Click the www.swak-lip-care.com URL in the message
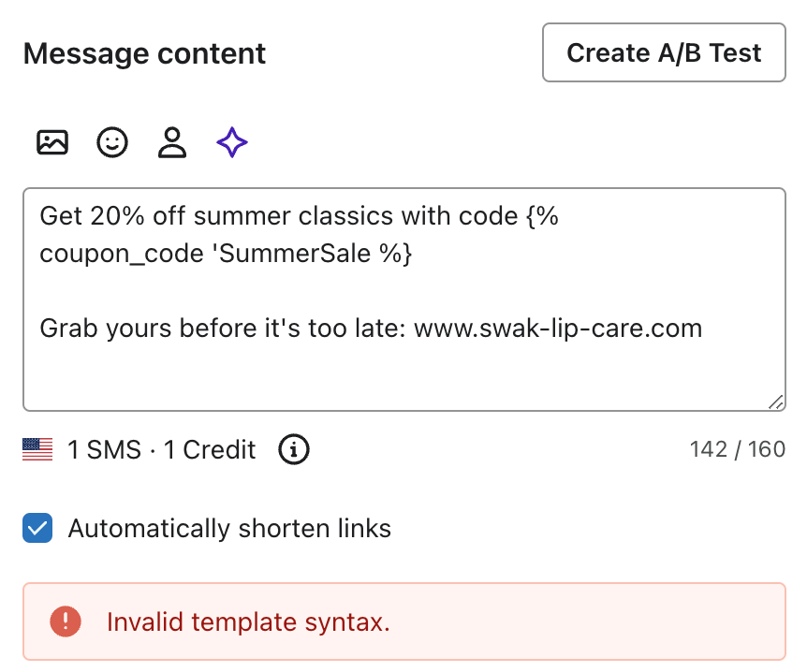The height and width of the screenshot is (672, 807). point(558,329)
